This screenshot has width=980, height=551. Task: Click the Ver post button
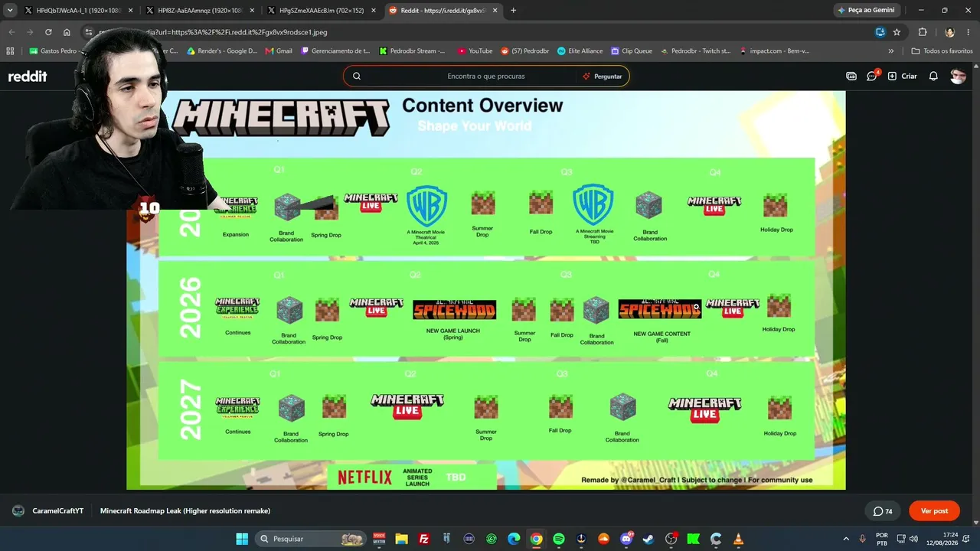tap(934, 510)
